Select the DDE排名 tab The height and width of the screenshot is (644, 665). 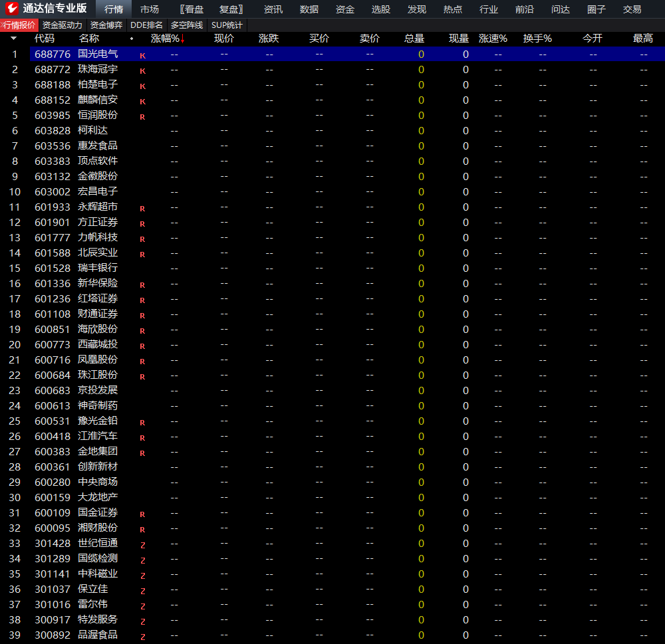tap(146, 25)
